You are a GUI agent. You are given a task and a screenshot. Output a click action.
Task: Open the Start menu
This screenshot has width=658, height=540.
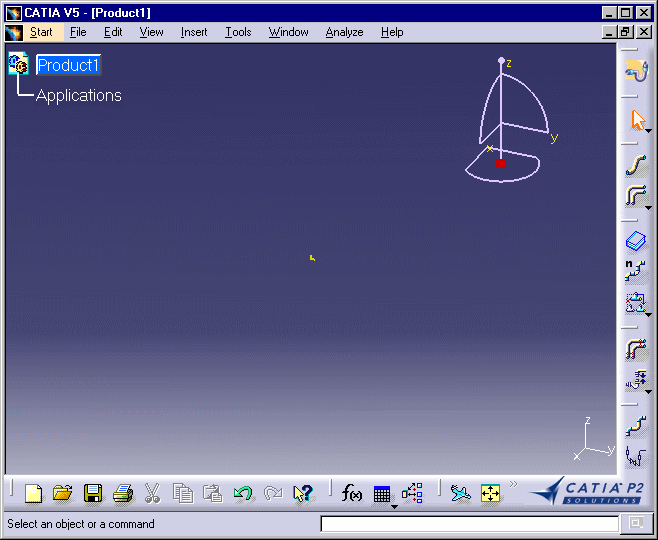point(41,32)
